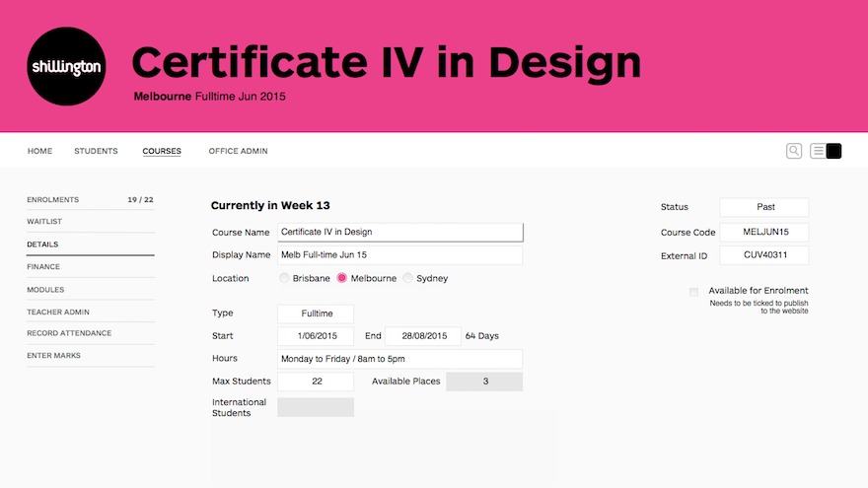The height and width of the screenshot is (488, 868).
Task: Click the Currently in Week 13 heading
Action: point(270,205)
